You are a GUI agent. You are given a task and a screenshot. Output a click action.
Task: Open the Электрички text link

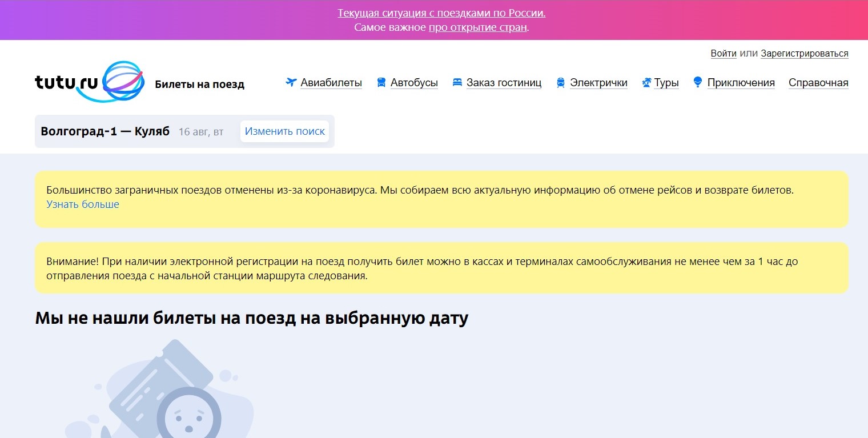[x=598, y=83]
